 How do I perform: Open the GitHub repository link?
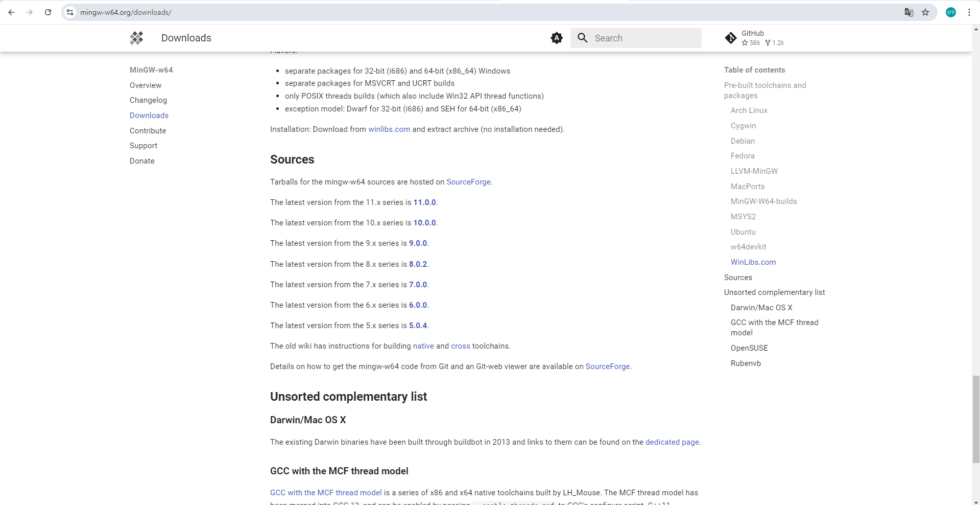click(754, 38)
